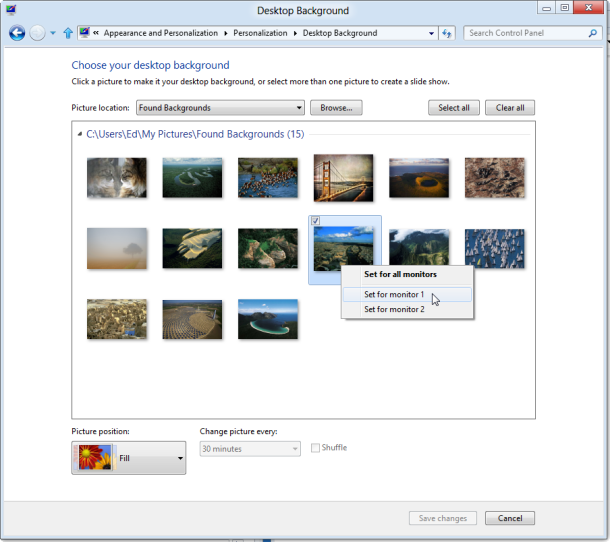Open Appearance and Personalization breadcrumb
The height and width of the screenshot is (542, 610).
[161, 33]
